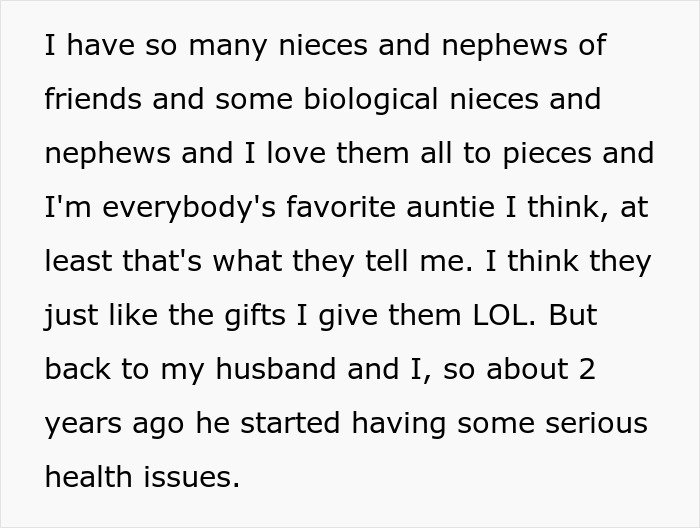Click the word "health" in the last line
This screenshot has height=528, width=700.
(x=90, y=478)
